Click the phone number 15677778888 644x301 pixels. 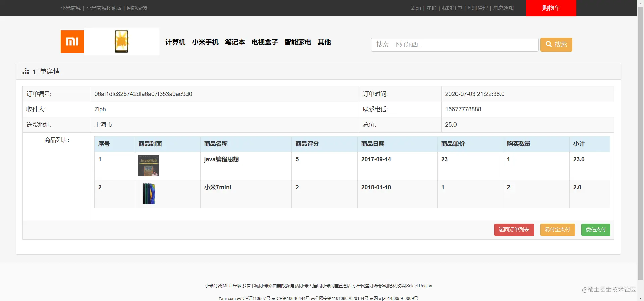463,109
